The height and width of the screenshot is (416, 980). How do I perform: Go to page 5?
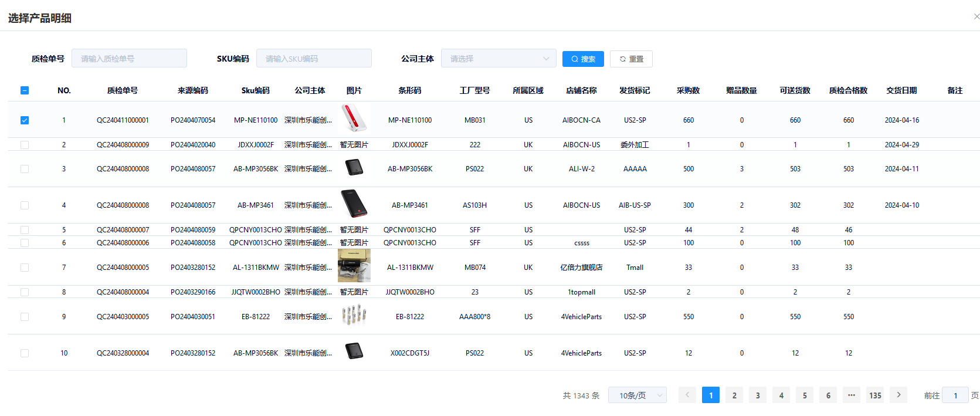point(805,395)
